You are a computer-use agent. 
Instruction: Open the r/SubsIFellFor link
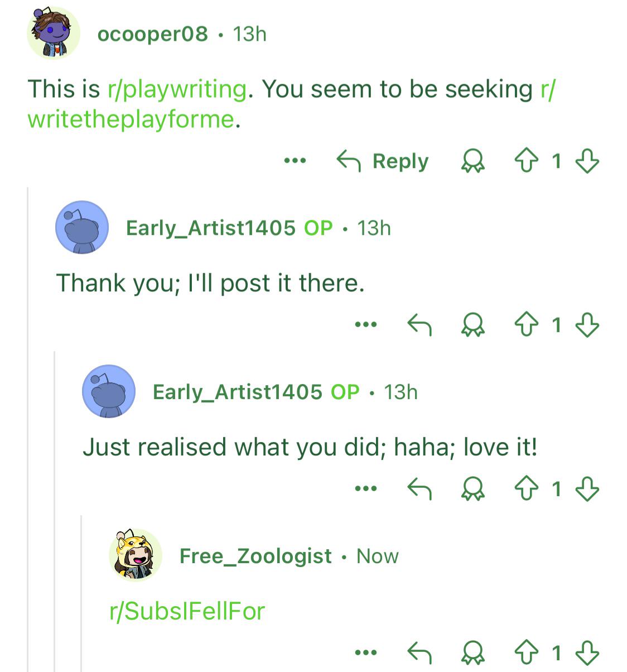point(187,611)
